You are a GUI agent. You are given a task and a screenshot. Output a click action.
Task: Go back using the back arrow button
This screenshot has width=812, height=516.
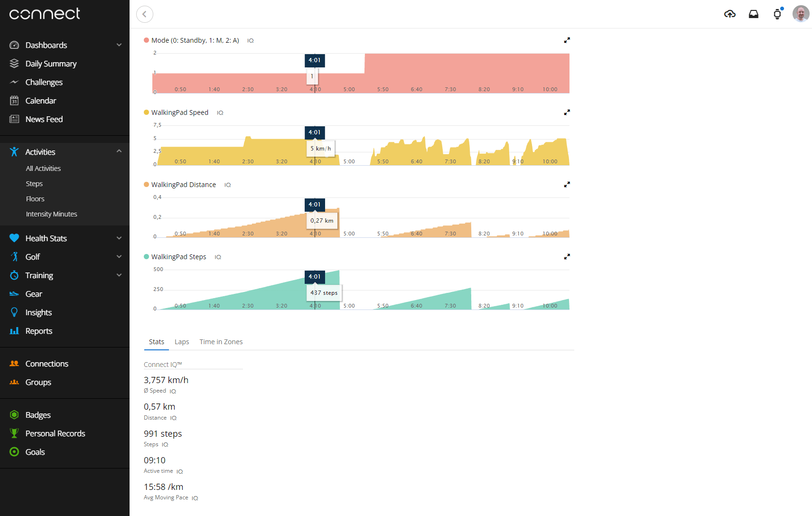(x=145, y=14)
